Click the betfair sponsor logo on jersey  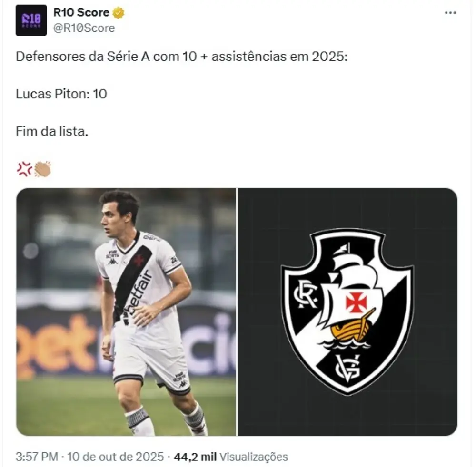[138, 297]
